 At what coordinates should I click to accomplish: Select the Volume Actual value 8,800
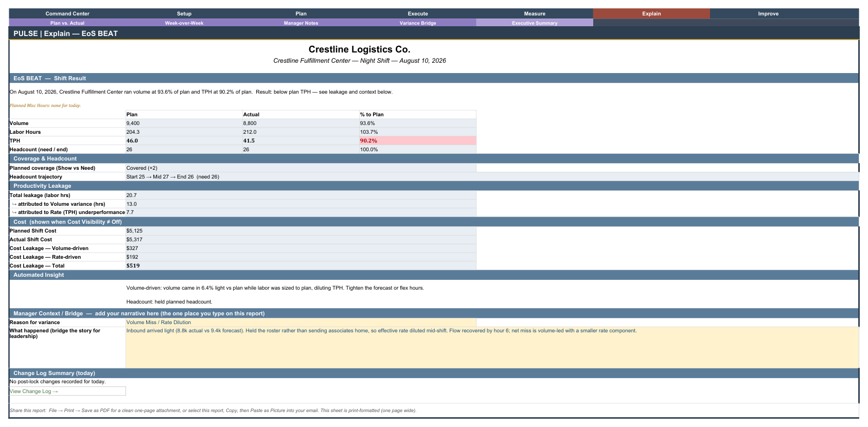pos(301,123)
